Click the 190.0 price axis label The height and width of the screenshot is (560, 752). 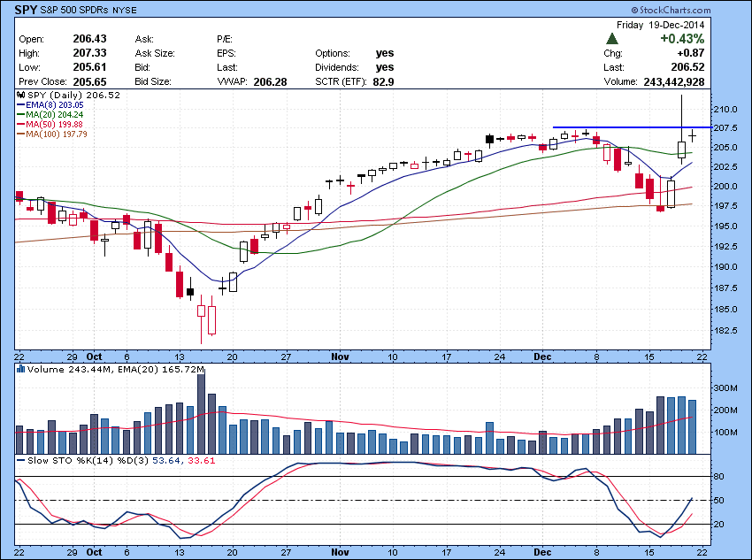tap(725, 267)
